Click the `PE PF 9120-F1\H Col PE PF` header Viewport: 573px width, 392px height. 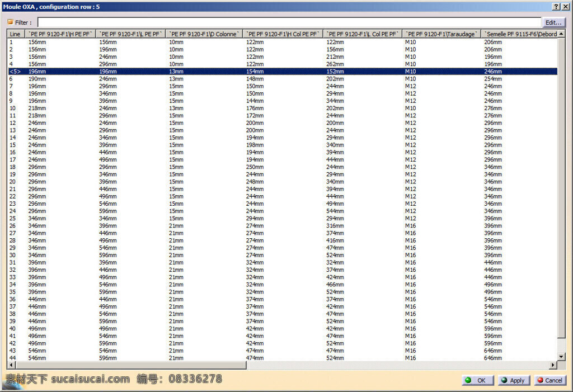pyautogui.click(x=283, y=34)
